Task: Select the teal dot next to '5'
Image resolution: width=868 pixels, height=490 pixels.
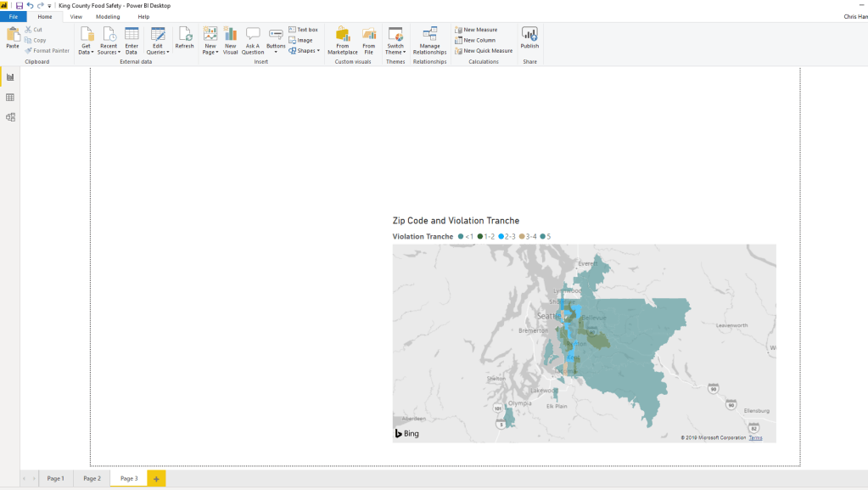Action: point(542,236)
